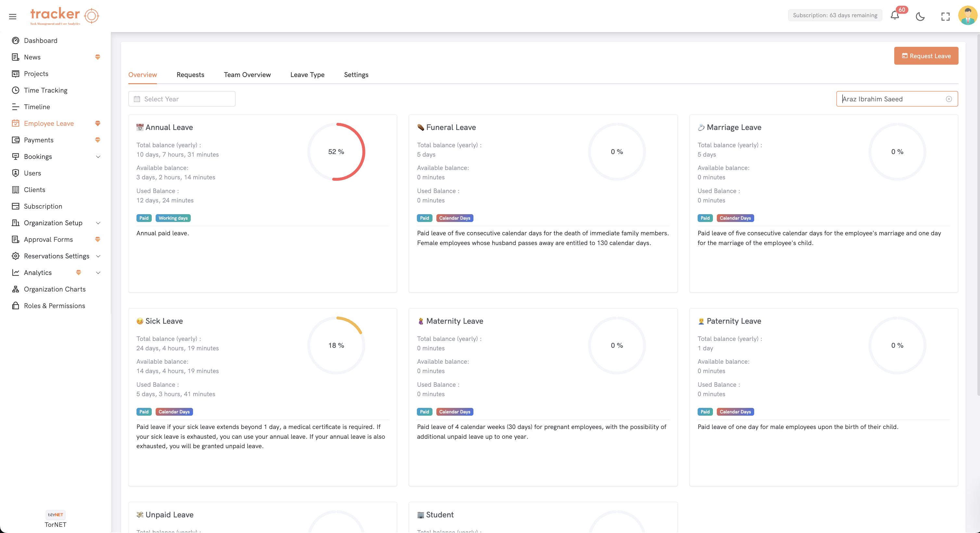The image size is (980, 533).
Task: Click the Request Leave button
Action: tap(926, 56)
